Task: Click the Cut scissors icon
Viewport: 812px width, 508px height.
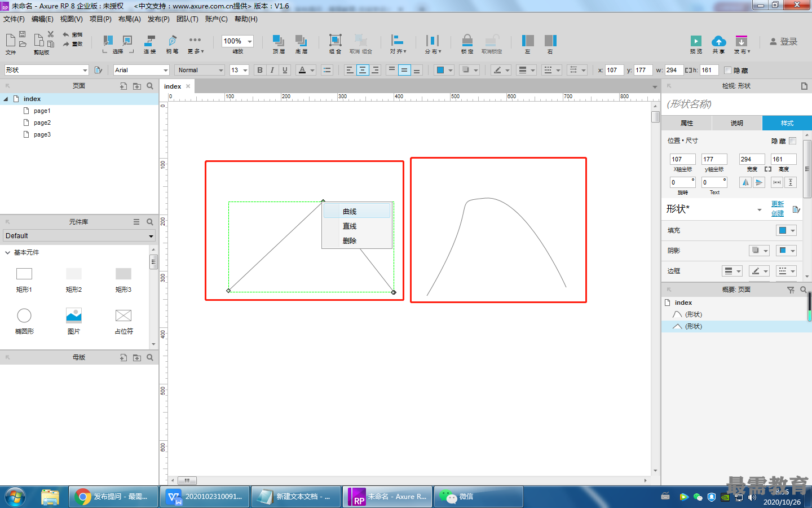Action: point(51,34)
